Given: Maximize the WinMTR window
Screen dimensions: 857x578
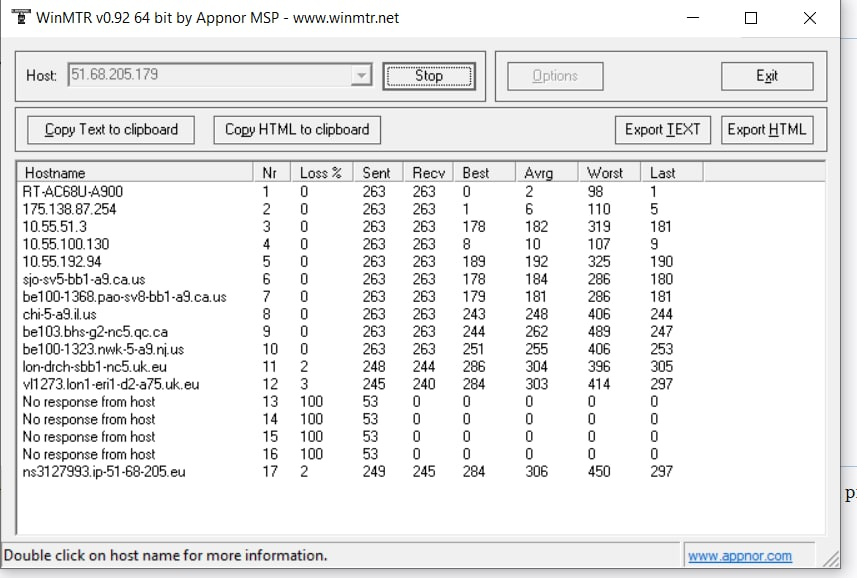Looking at the screenshot, I should coord(751,18).
